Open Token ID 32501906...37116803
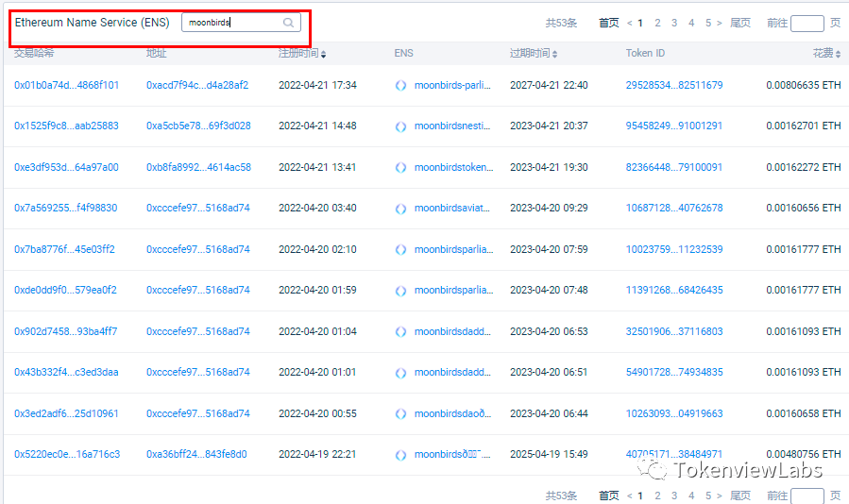 [x=674, y=331]
